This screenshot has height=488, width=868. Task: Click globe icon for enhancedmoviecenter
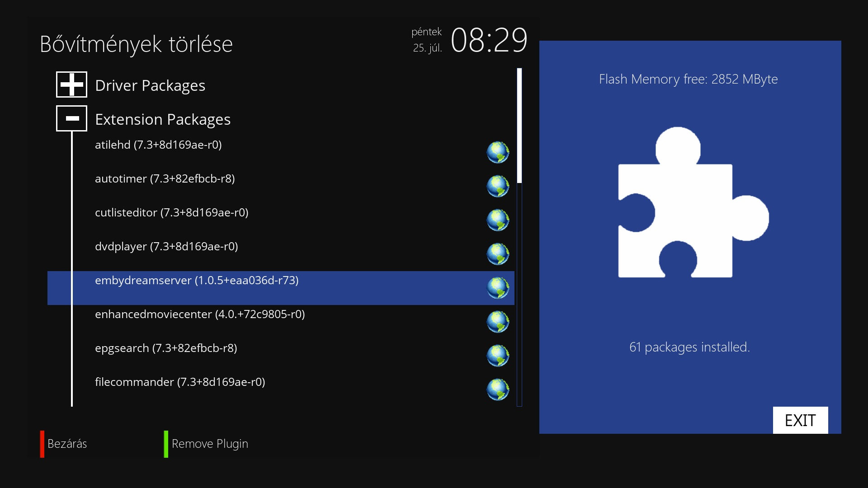[498, 322]
